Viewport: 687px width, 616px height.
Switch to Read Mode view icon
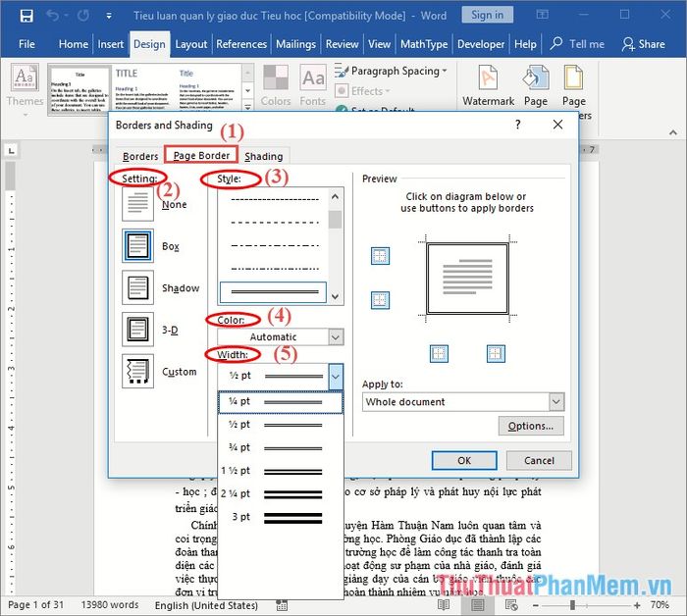pos(444,605)
